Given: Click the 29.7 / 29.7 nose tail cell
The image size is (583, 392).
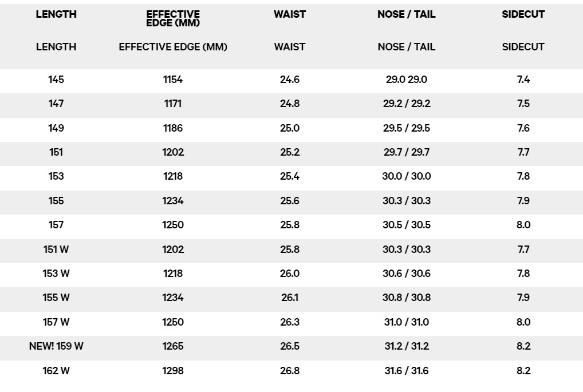Looking at the screenshot, I should click(407, 152).
